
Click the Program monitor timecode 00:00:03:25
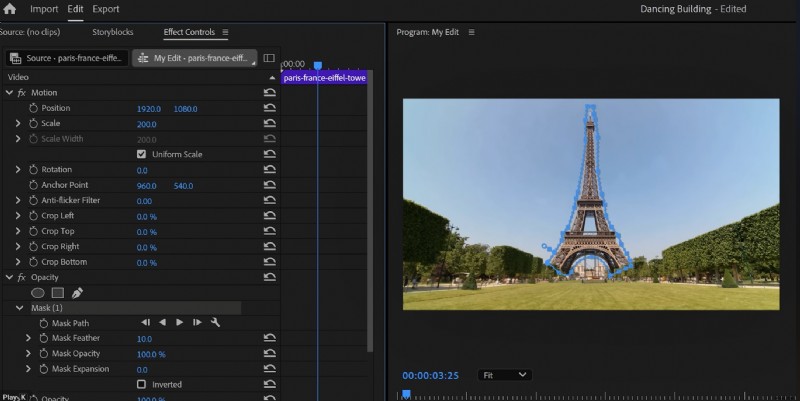coord(431,375)
